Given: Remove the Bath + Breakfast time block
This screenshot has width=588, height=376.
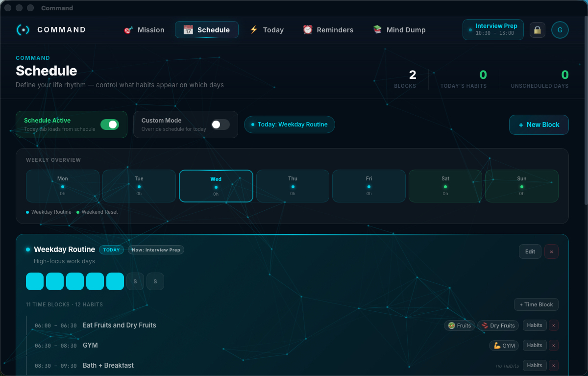Looking at the screenshot, I should click(x=554, y=366).
